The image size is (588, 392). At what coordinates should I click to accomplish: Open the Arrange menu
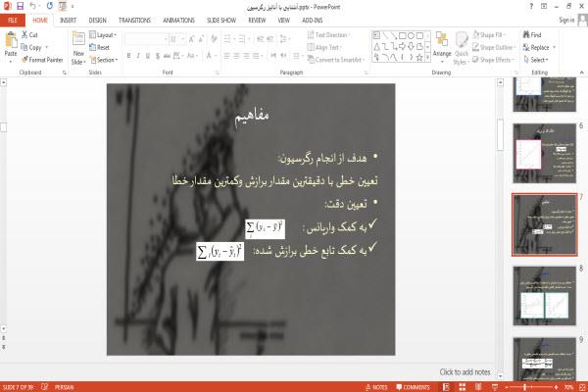coord(442,48)
